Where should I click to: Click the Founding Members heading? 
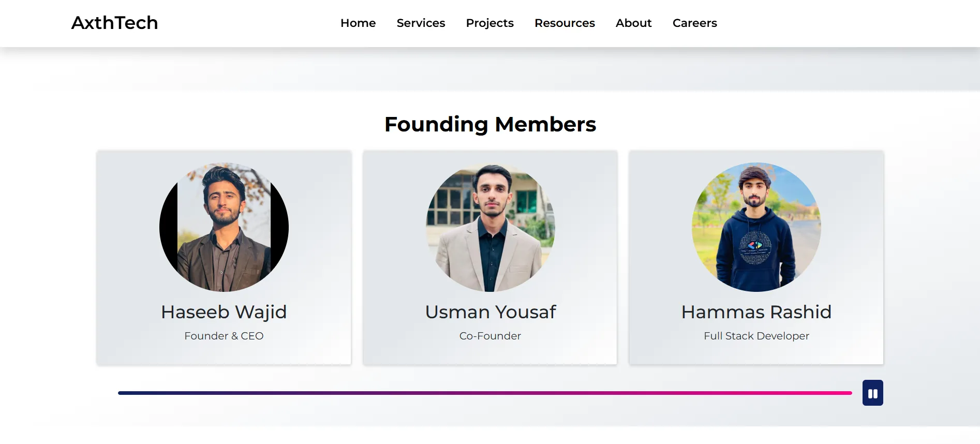(x=490, y=124)
